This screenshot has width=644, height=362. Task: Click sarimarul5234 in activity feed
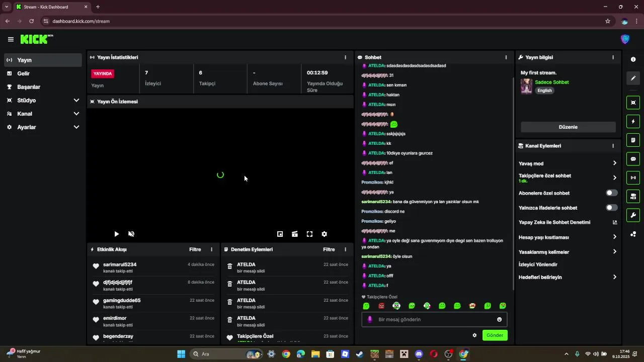point(120,264)
